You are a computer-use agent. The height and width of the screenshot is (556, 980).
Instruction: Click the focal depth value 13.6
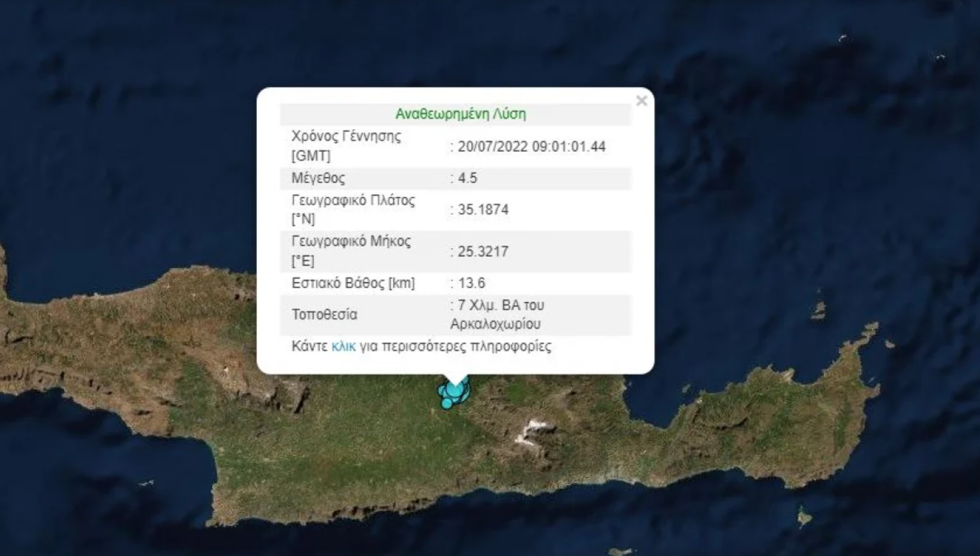click(x=471, y=283)
